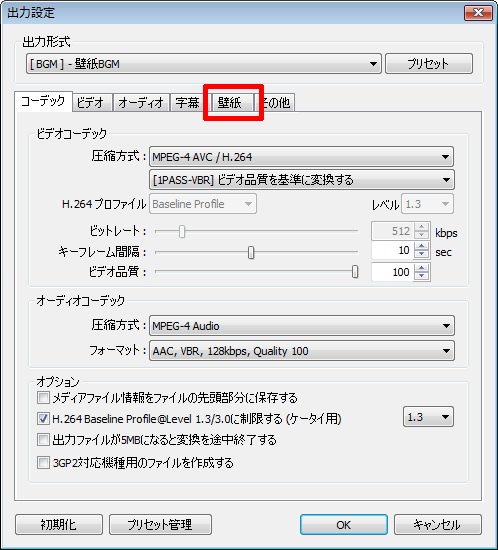The image size is (498, 550).
Task: Open the level 1.3 dropdown in options
Action: pyautogui.click(x=428, y=417)
